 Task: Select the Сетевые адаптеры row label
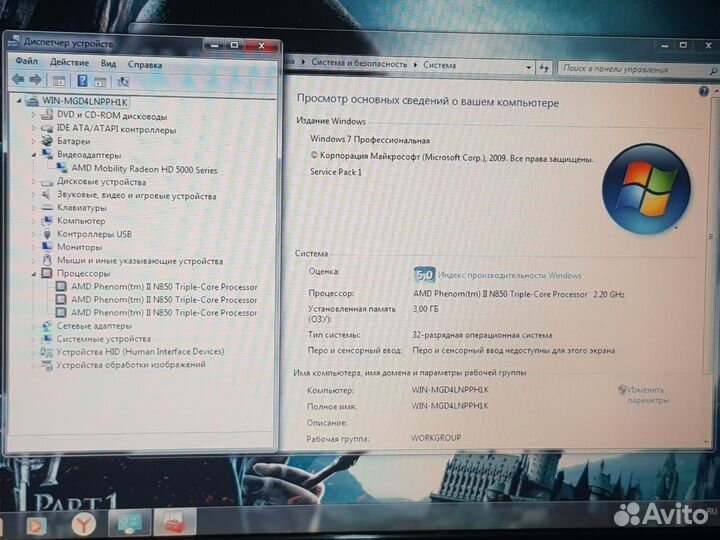coord(94,326)
